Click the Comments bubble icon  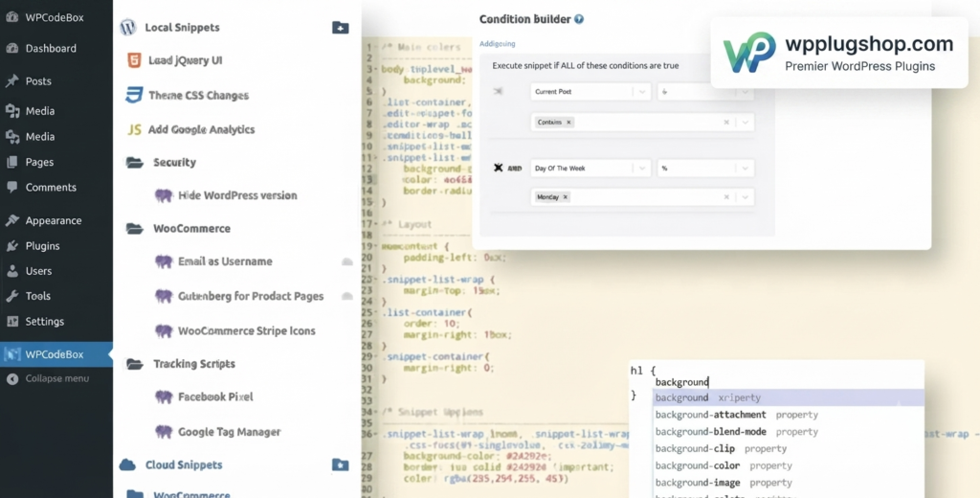[x=11, y=187]
